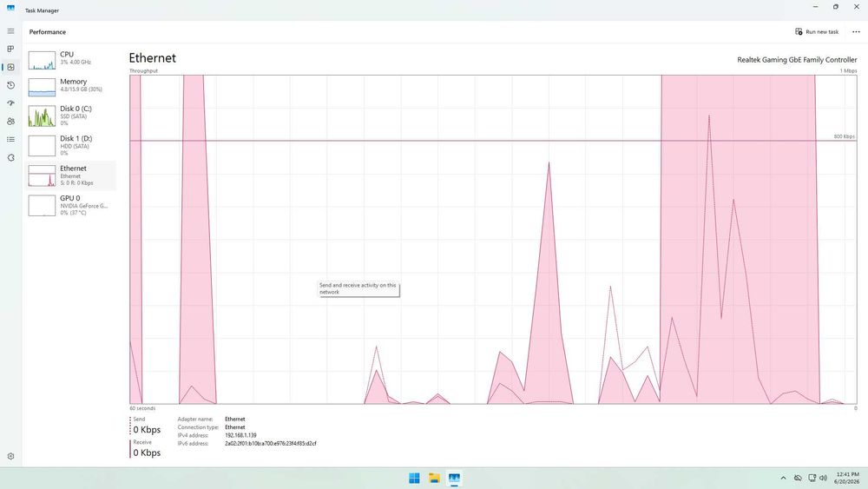The height and width of the screenshot is (489, 868).
Task: Show hidden system tray icons chevron
Action: (783, 478)
